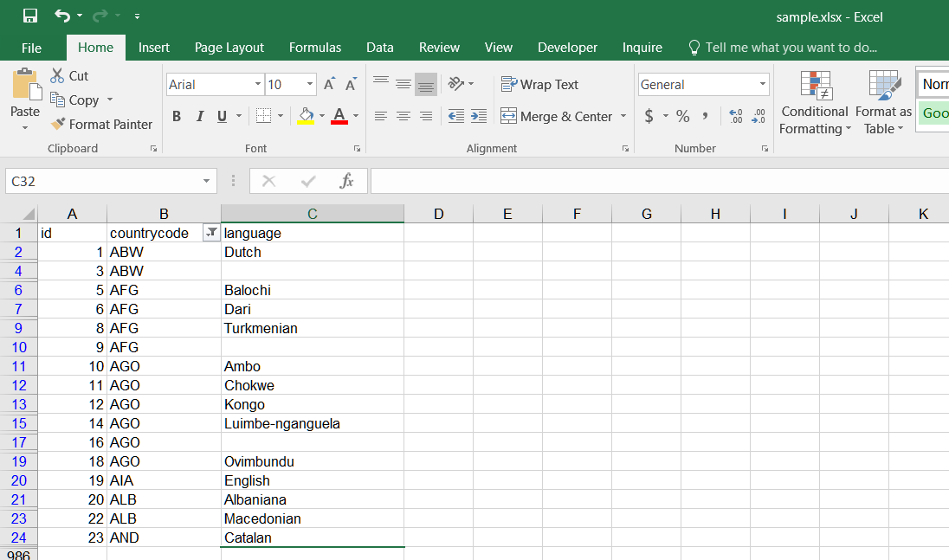Click the Increase Font Size icon
This screenshot has height=560, width=949.
tap(329, 85)
